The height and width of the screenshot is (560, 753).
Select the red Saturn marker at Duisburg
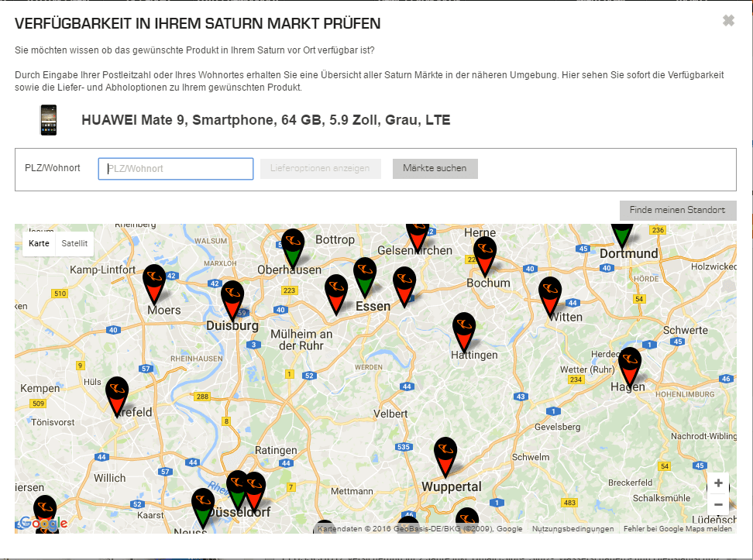pos(232,301)
